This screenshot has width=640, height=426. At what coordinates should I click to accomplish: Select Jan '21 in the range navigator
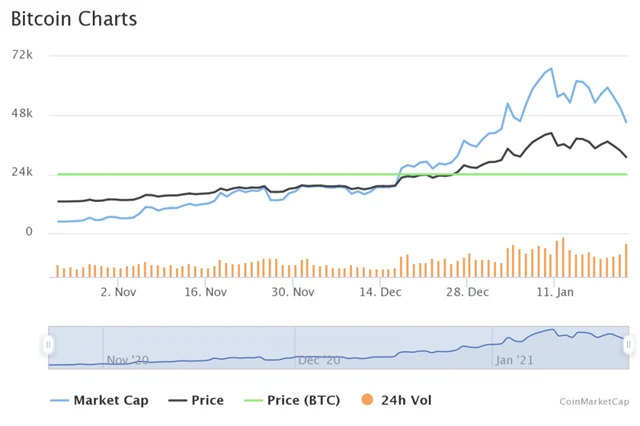pyautogui.click(x=517, y=360)
